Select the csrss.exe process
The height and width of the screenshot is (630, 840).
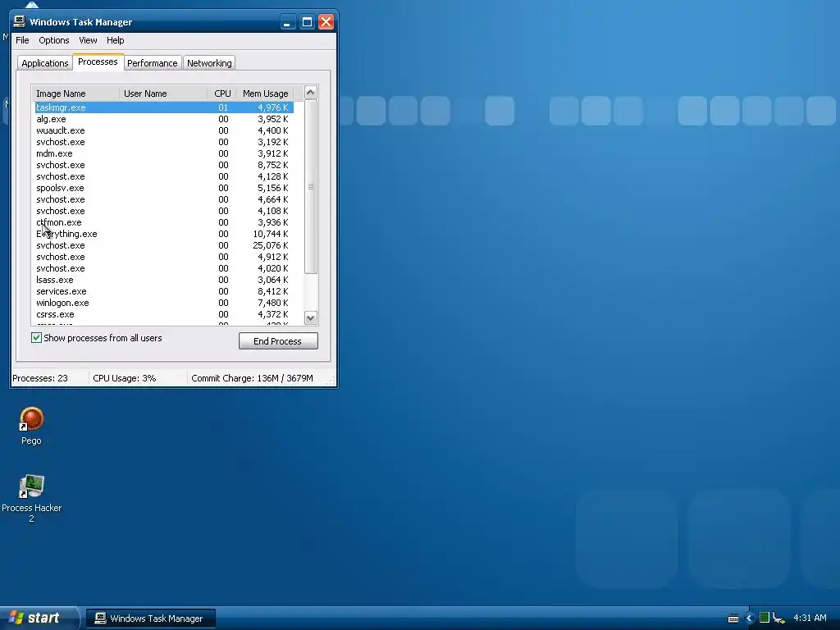[x=164, y=314]
